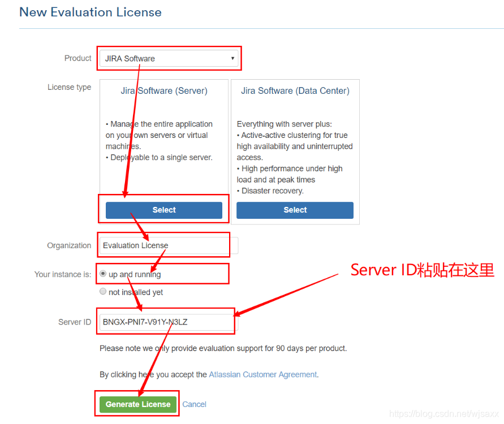This screenshot has height=424, width=504.
Task: Click the Server ID input field
Action: click(x=169, y=322)
